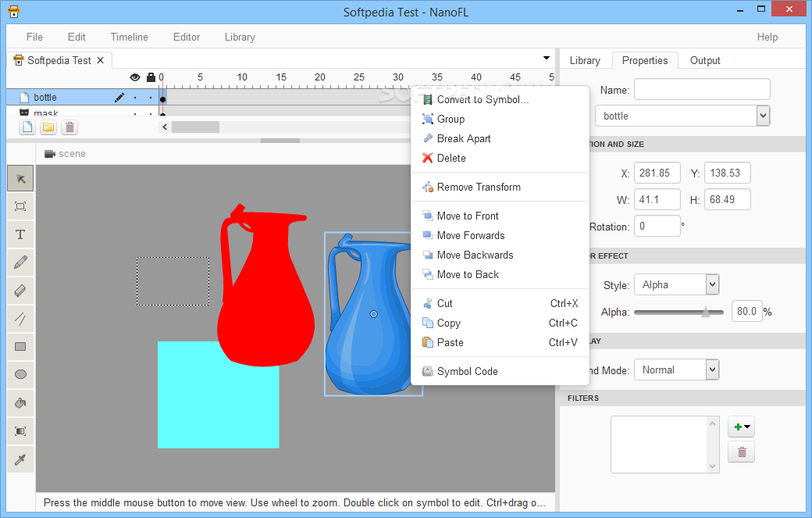Viewport: 812px width, 518px height.
Task: Select the Oval tool
Action: tap(20, 374)
